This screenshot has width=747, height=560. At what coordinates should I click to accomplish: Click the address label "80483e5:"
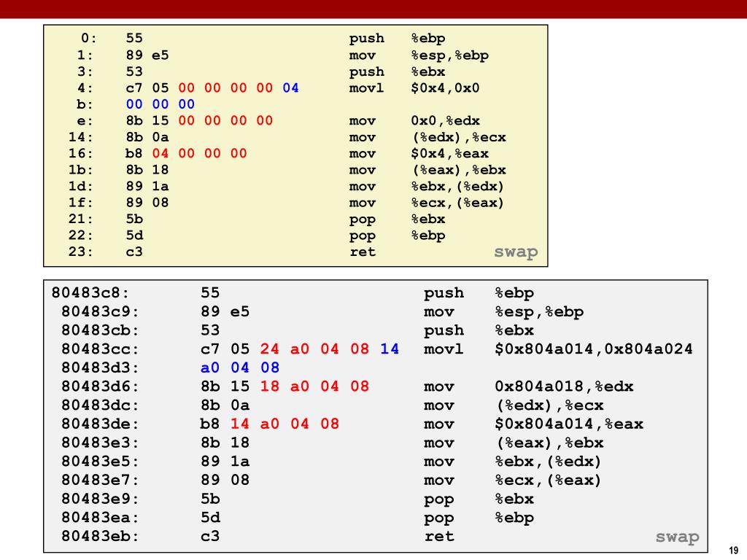tap(100, 462)
